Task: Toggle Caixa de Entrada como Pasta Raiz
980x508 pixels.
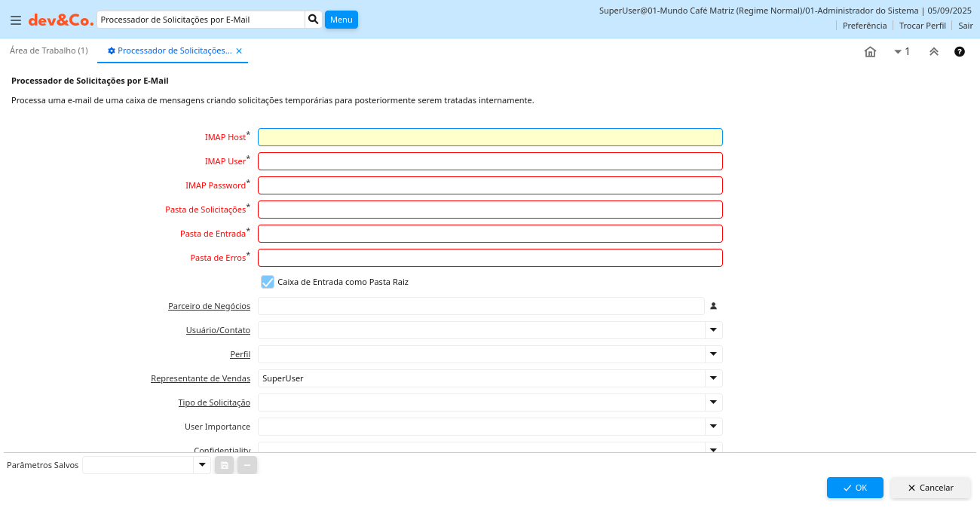Action: coord(268,282)
